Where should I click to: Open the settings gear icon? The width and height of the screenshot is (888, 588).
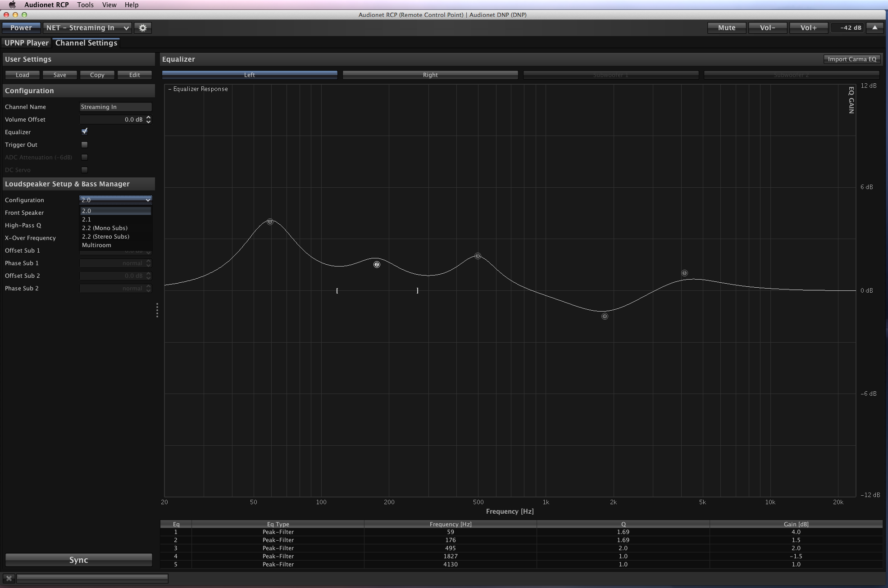pyautogui.click(x=143, y=28)
